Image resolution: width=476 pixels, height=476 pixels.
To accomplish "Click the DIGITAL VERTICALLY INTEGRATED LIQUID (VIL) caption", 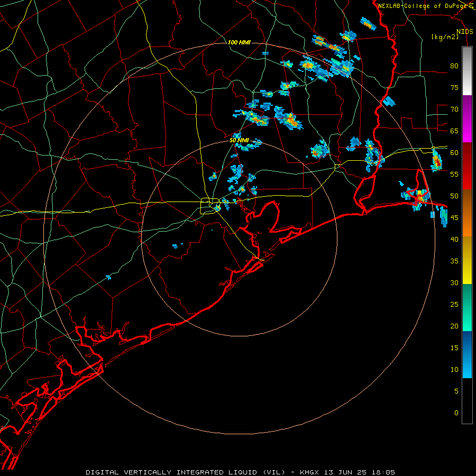I will tap(186, 472).
